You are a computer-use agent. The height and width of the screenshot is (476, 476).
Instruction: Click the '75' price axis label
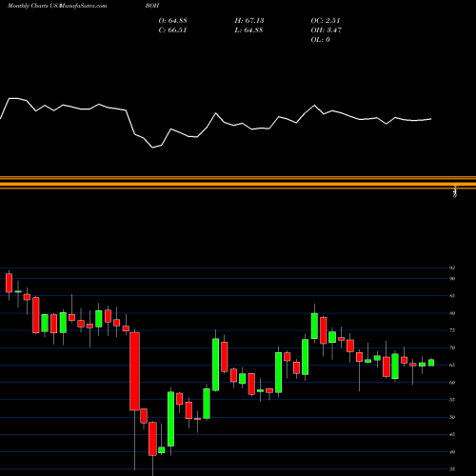452,330
